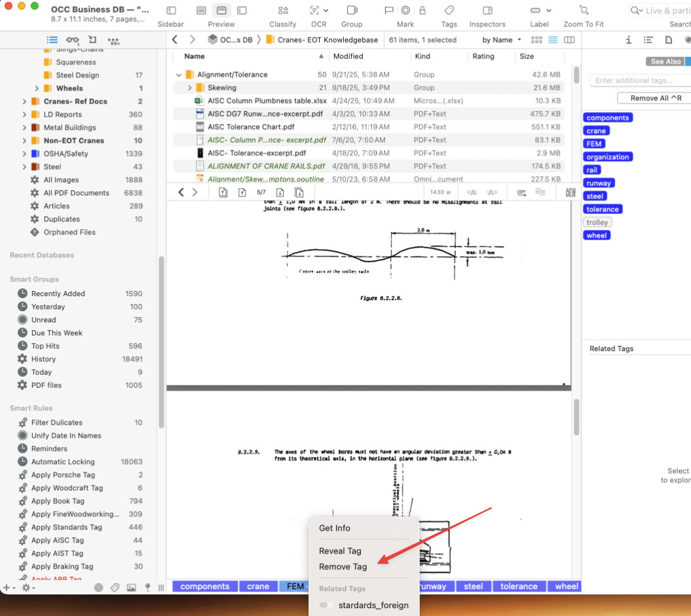Image resolution: width=691 pixels, height=616 pixels.
Task: Click the Zoom To Fit icon
Action: pyautogui.click(x=584, y=10)
